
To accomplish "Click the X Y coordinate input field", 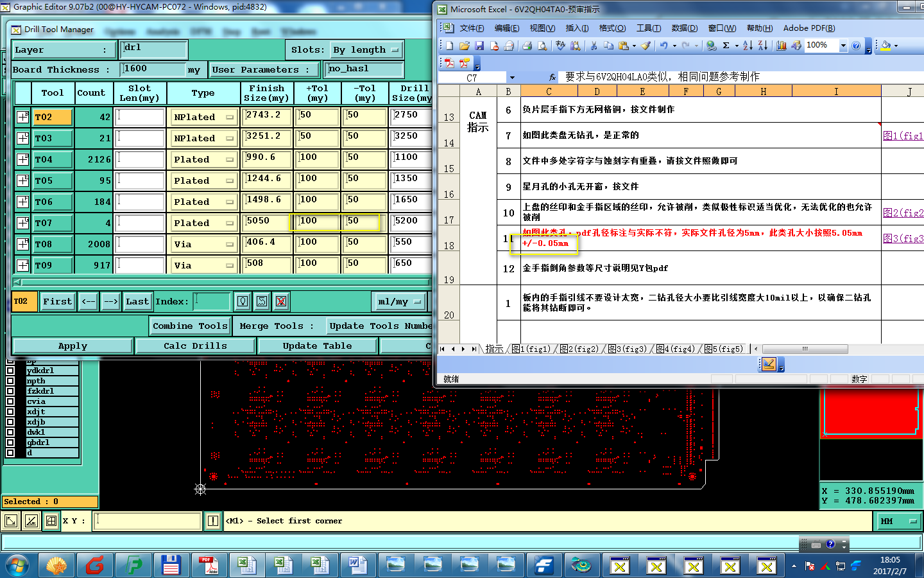I will coord(147,521).
